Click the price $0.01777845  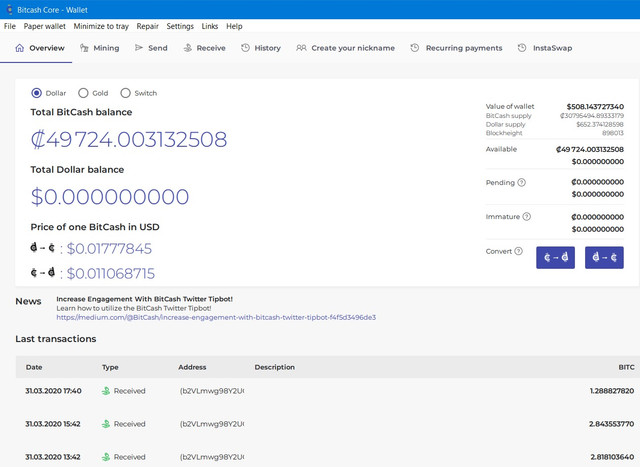coord(109,249)
